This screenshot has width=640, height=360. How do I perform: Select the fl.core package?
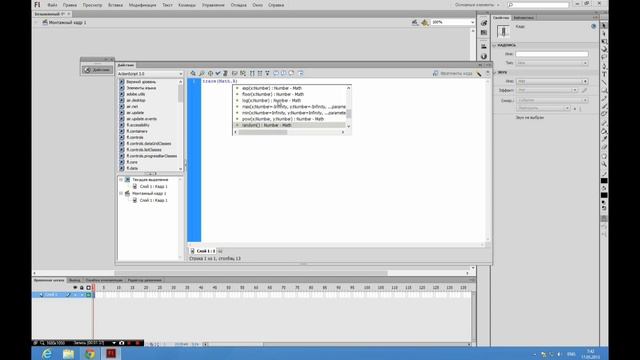pyautogui.click(x=132, y=162)
